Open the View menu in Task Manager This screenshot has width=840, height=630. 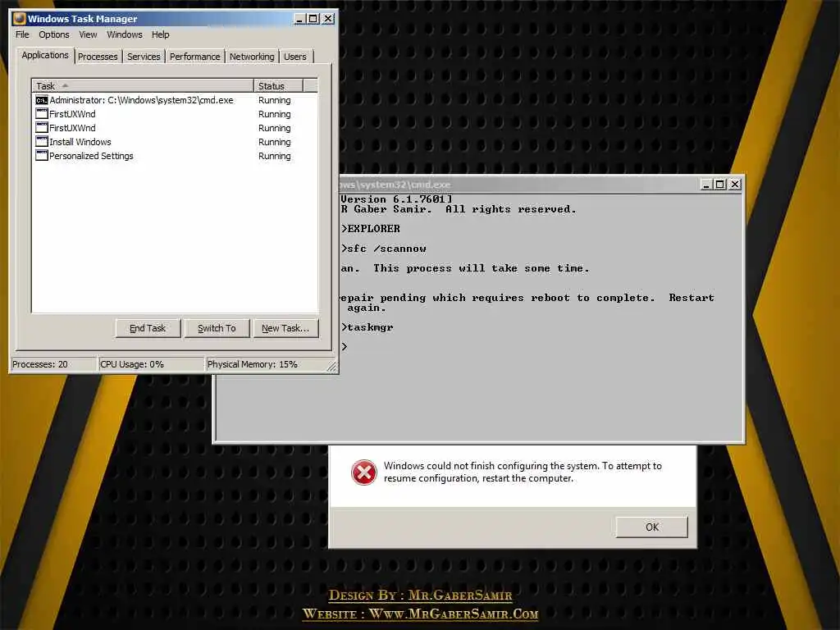[x=88, y=34]
